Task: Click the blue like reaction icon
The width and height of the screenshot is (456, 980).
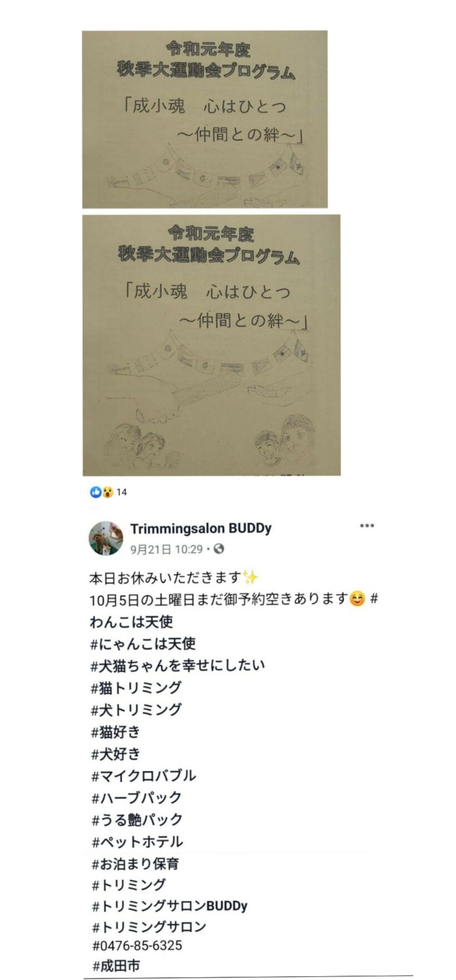Action: [x=96, y=492]
